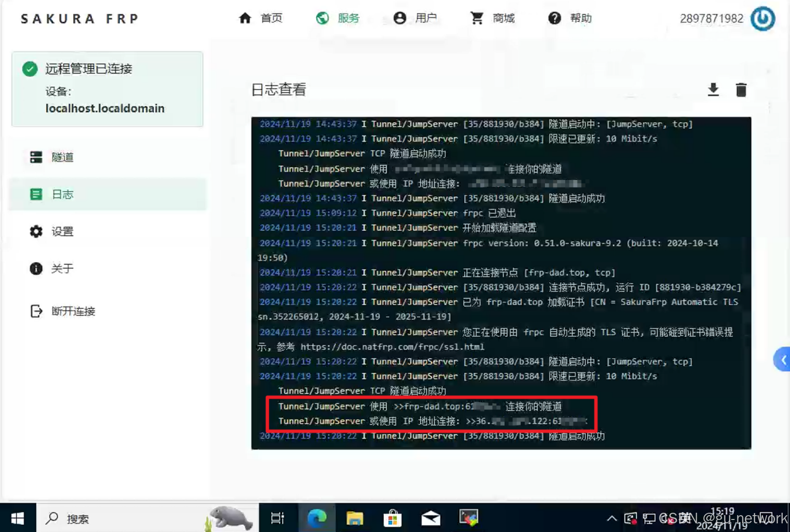
Task: Click the 日志查看 heading
Action: tap(278, 89)
